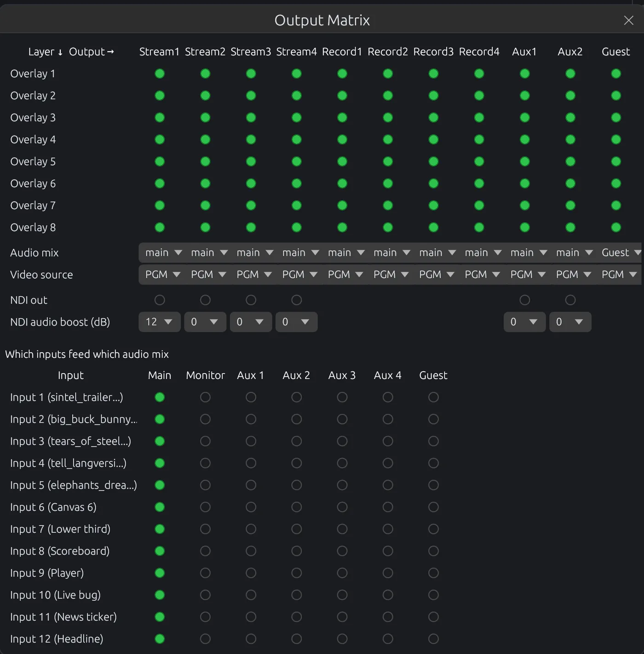Enable NDI out for Aux2
The width and height of the screenshot is (644, 654).
[x=570, y=300]
